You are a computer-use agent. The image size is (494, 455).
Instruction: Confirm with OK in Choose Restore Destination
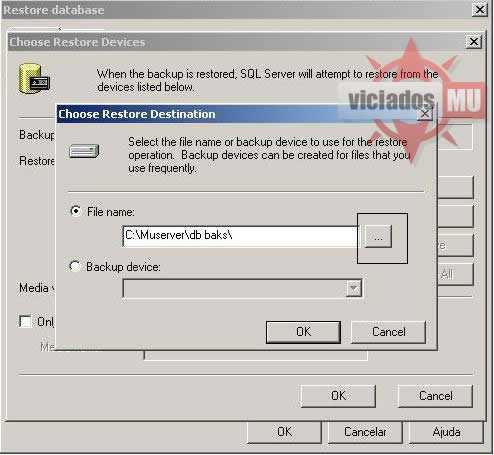coord(303,332)
